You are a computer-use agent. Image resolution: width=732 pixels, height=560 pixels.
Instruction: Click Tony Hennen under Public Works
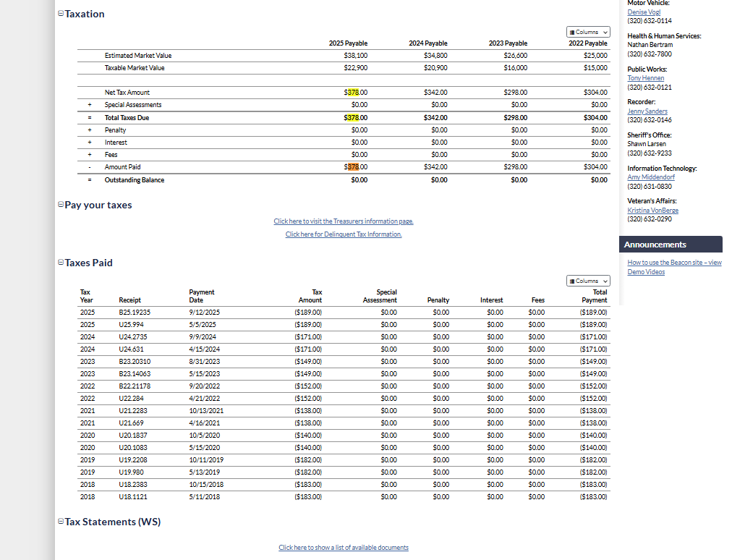(645, 78)
